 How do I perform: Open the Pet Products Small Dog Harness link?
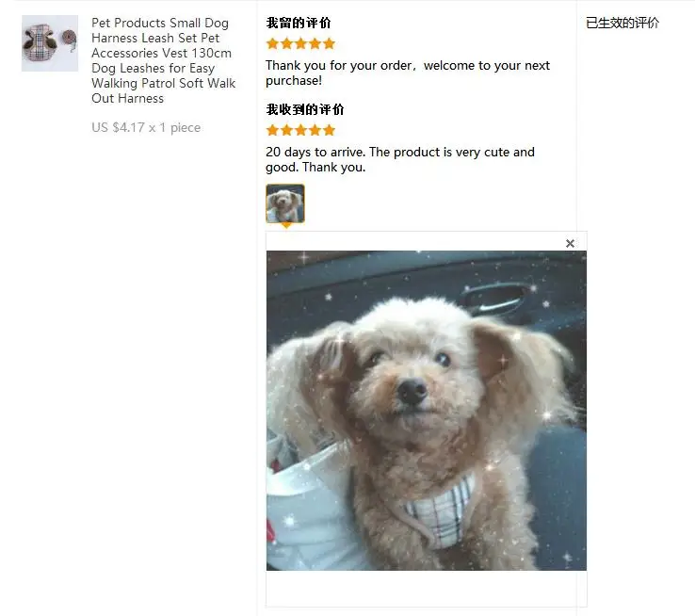[164, 60]
